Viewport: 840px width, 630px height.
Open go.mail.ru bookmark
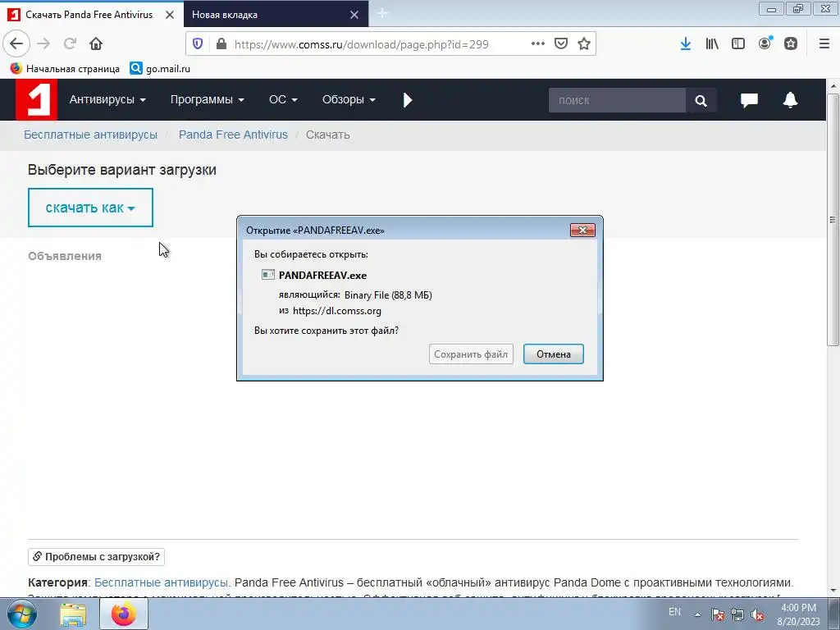tap(160, 69)
